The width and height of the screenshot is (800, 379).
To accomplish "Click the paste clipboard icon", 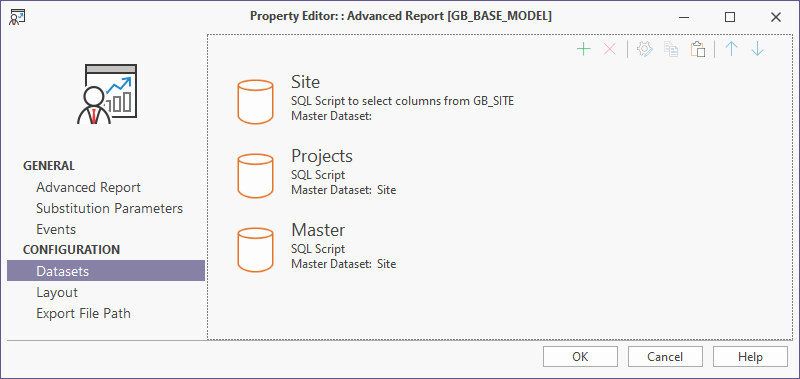I will tap(698, 49).
